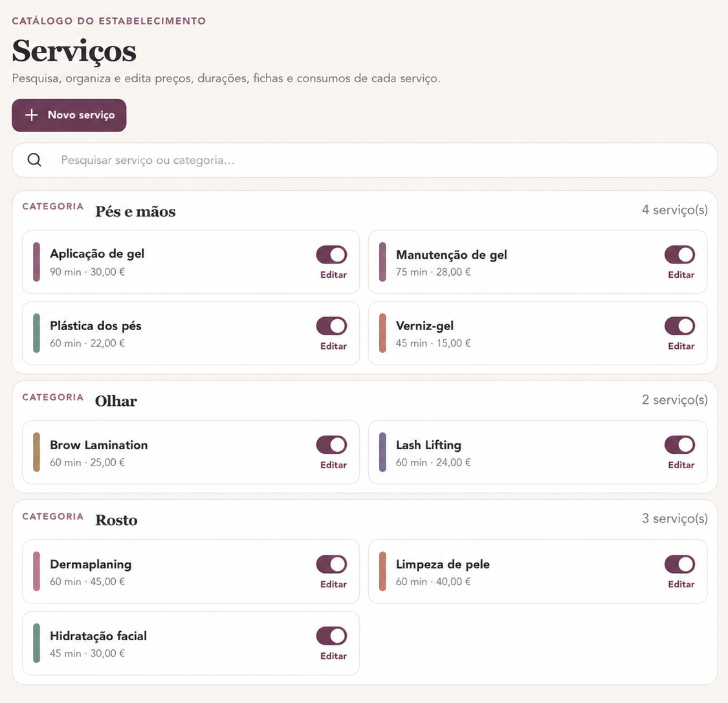Disable the Manutenção de gel service
This screenshot has height=703, width=728.
click(x=679, y=254)
